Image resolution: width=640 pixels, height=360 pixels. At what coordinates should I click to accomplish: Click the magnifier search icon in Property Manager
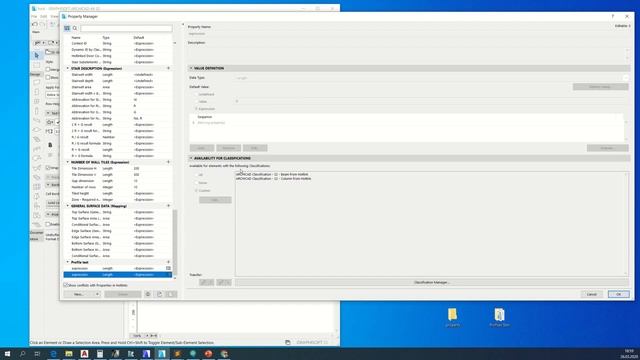tap(75, 28)
